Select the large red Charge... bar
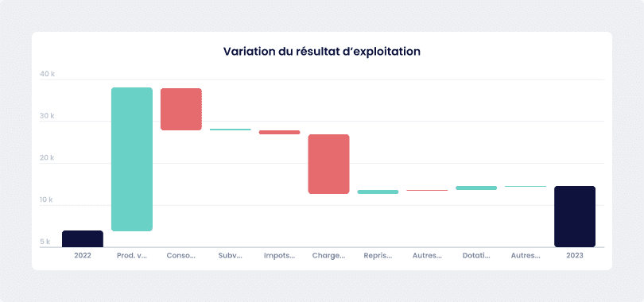 [x=329, y=165]
